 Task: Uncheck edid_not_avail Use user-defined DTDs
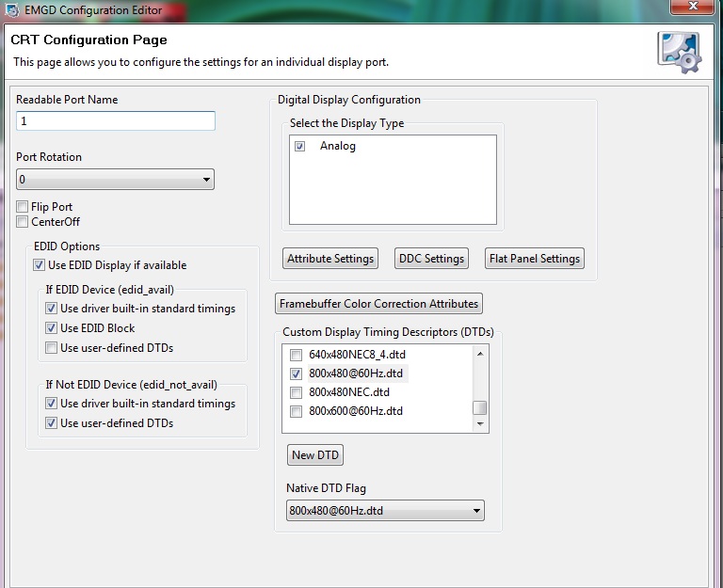pos(51,423)
